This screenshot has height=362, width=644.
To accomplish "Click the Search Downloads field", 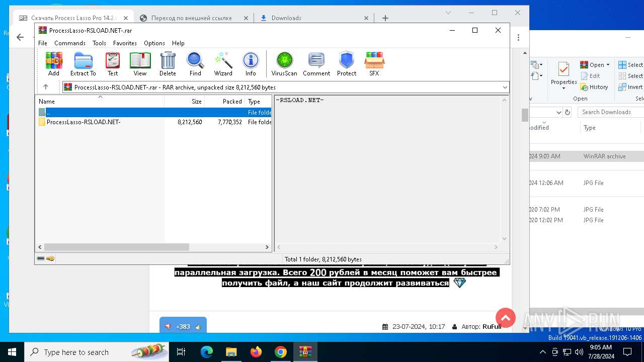I will 611,112.
